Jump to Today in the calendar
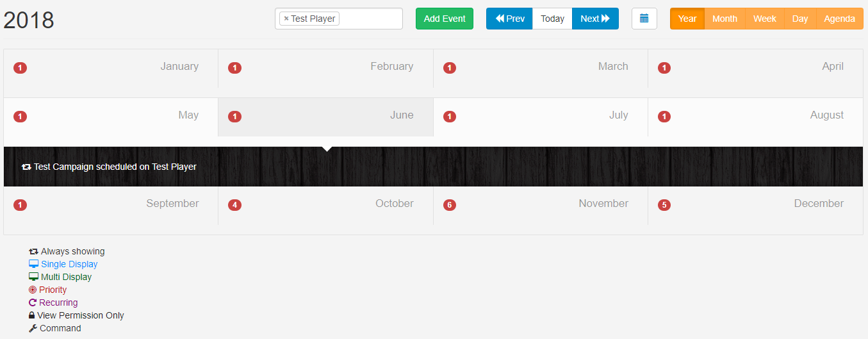Image resolution: width=868 pixels, height=339 pixels. [x=552, y=19]
